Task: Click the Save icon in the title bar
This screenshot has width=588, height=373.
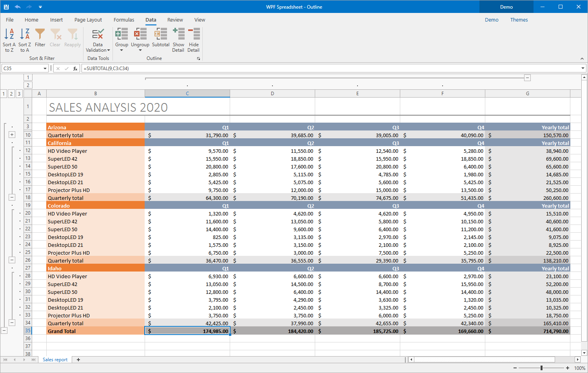Action: point(6,7)
